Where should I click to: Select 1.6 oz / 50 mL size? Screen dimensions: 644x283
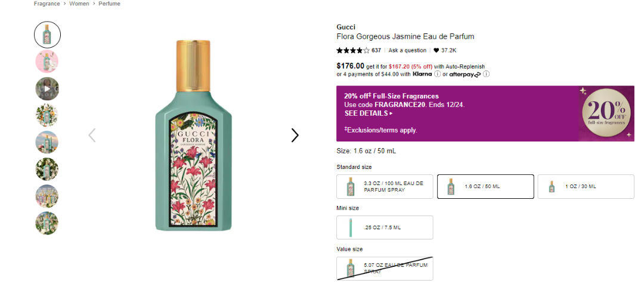coord(485,187)
